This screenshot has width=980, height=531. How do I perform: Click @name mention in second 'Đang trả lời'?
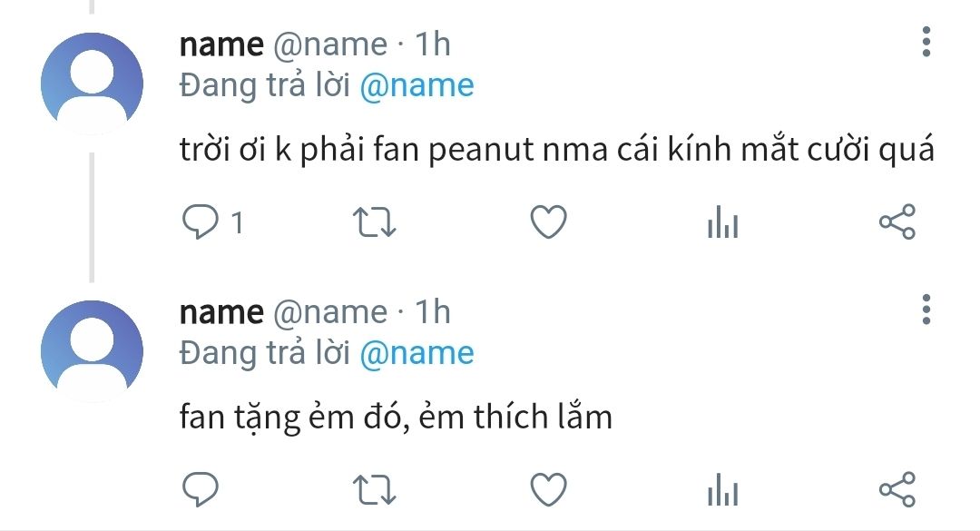tap(416, 354)
